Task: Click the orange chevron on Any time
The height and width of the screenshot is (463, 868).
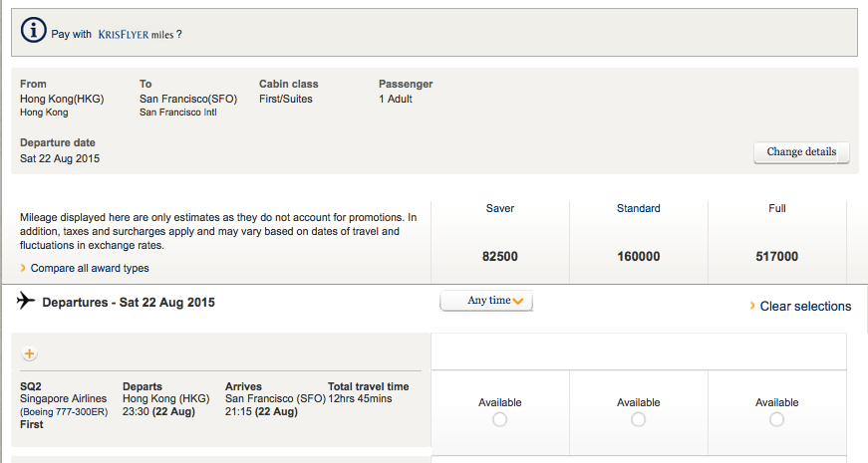Action: [x=517, y=302]
